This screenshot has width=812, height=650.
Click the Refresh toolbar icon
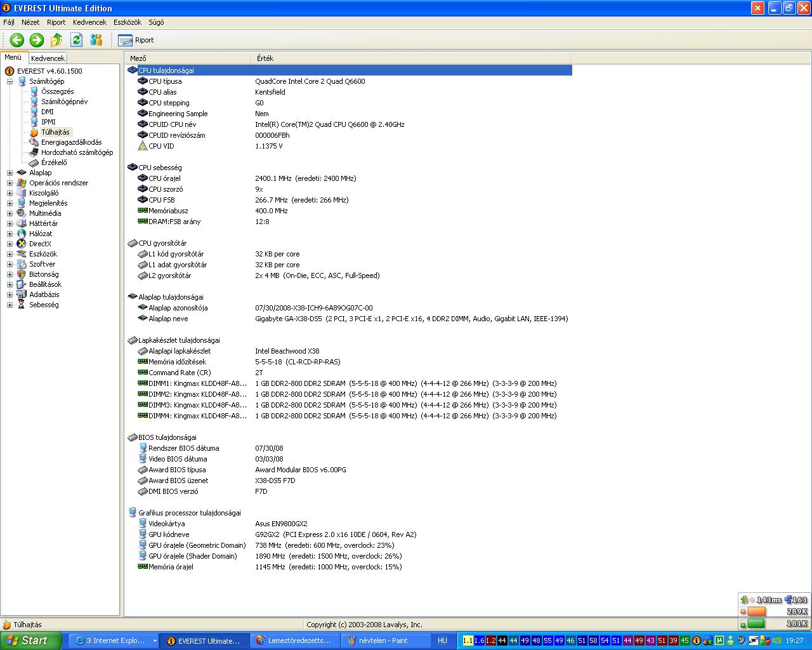coord(77,40)
